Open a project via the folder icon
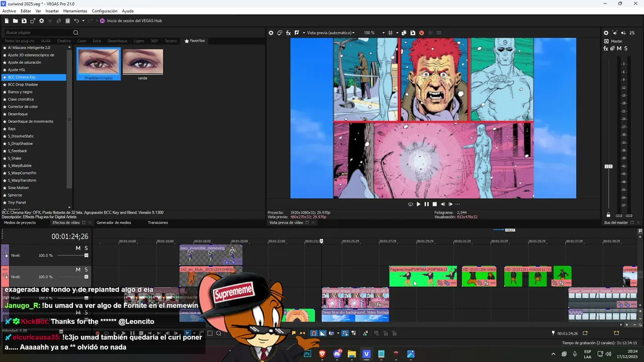Image resolution: width=644 pixels, height=362 pixels. [x=15, y=21]
